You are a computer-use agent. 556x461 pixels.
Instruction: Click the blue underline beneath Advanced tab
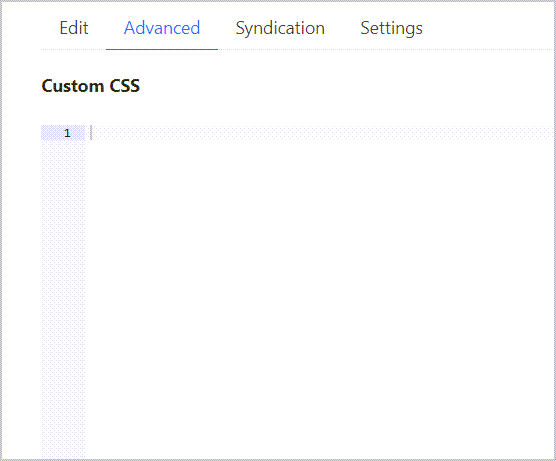click(x=162, y=49)
